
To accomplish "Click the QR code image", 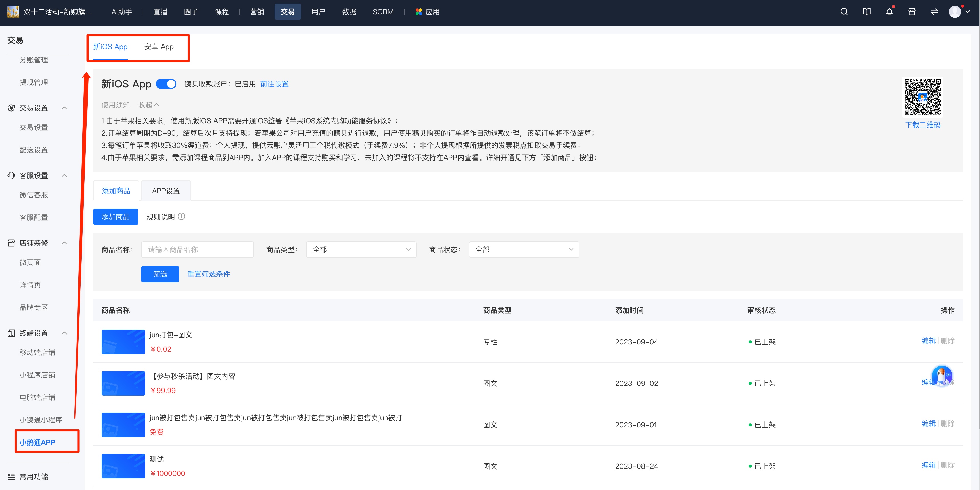I will tap(922, 97).
